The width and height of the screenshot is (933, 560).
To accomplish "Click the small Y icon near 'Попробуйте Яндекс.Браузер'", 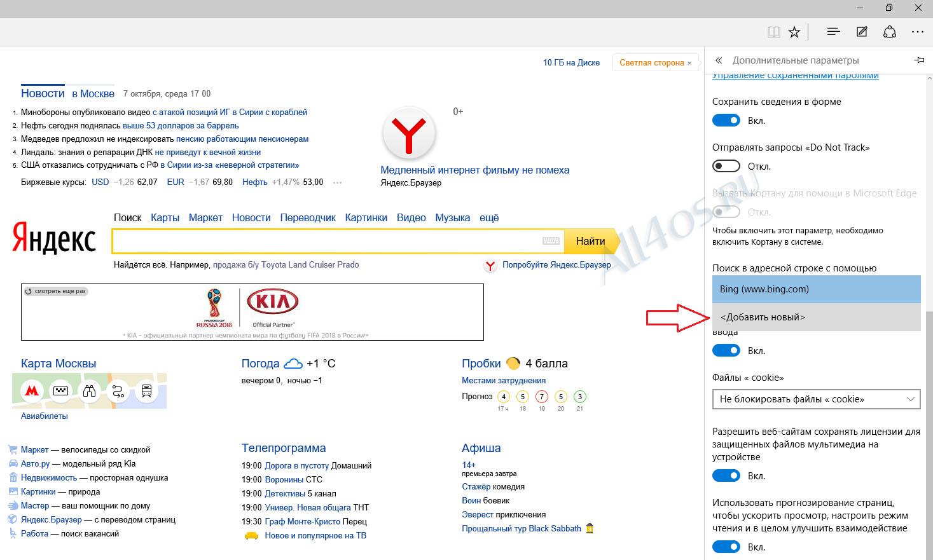I will pyautogui.click(x=490, y=266).
